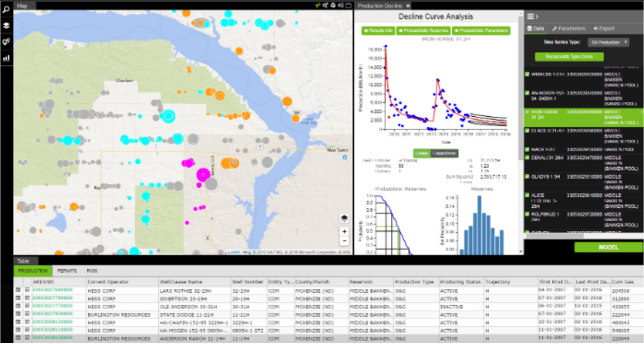
Task: Click the search magnifier icon in left sidebar
Action: 6,10
